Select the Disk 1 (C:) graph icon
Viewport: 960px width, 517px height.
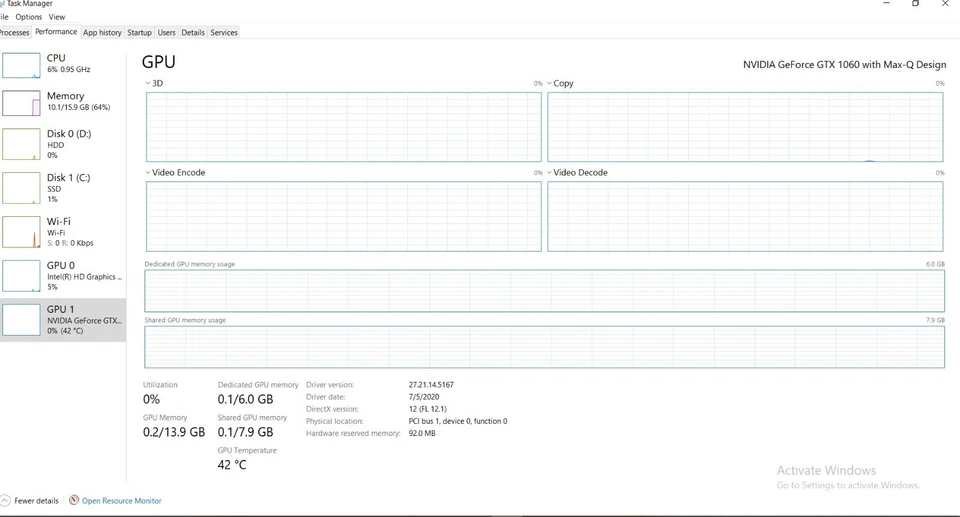click(21, 188)
